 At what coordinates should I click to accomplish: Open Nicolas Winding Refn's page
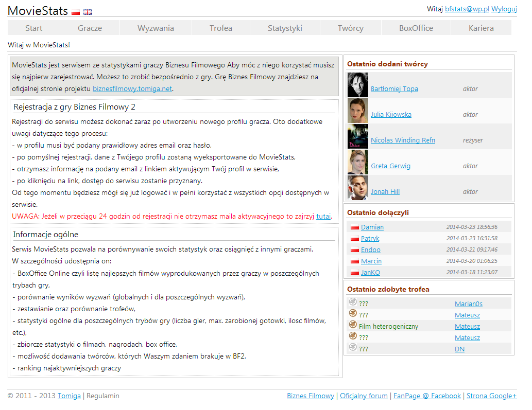tap(403, 140)
